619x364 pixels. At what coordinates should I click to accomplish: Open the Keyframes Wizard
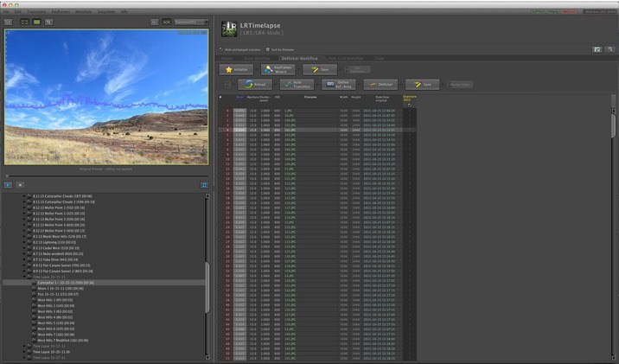277,69
